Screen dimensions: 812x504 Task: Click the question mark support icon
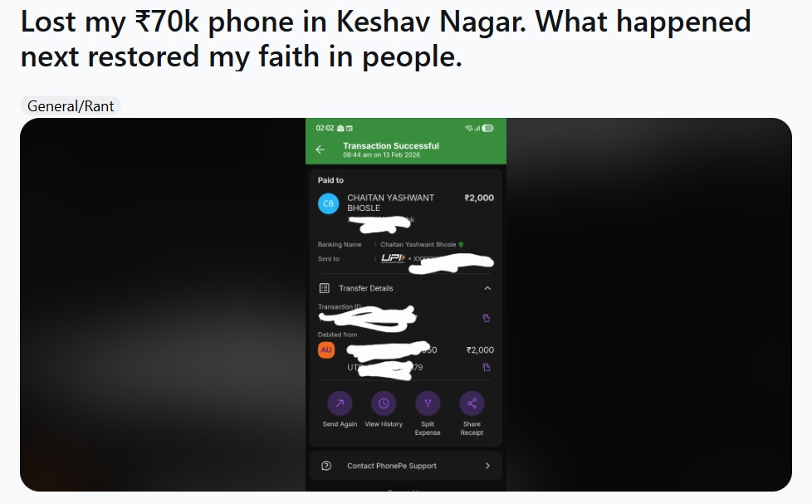pyautogui.click(x=326, y=466)
